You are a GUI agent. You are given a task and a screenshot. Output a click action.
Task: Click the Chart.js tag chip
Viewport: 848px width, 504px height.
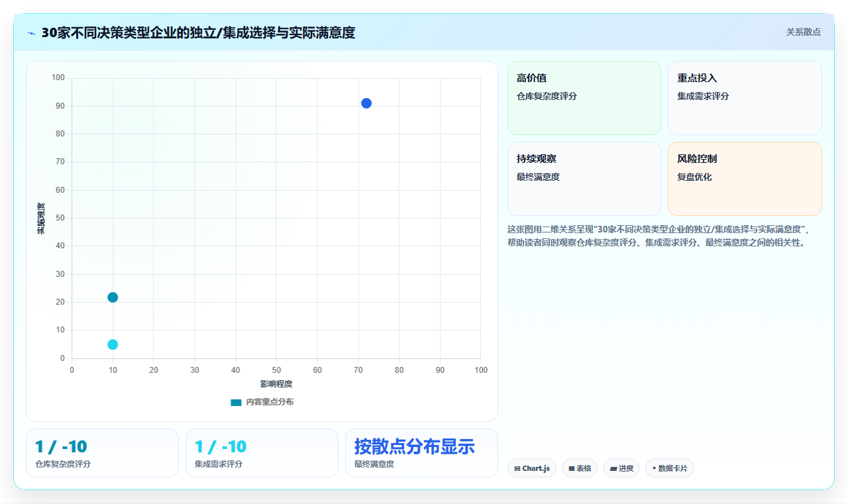(x=532, y=468)
